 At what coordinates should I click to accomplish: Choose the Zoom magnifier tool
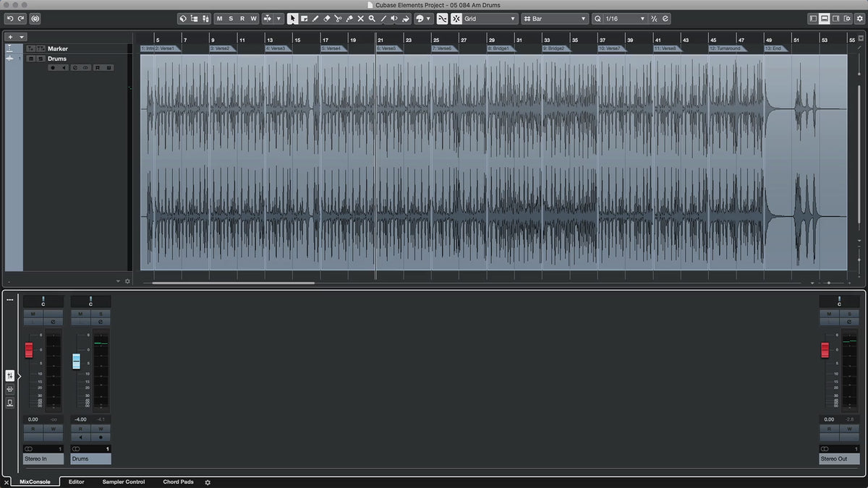click(x=372, y=19)
